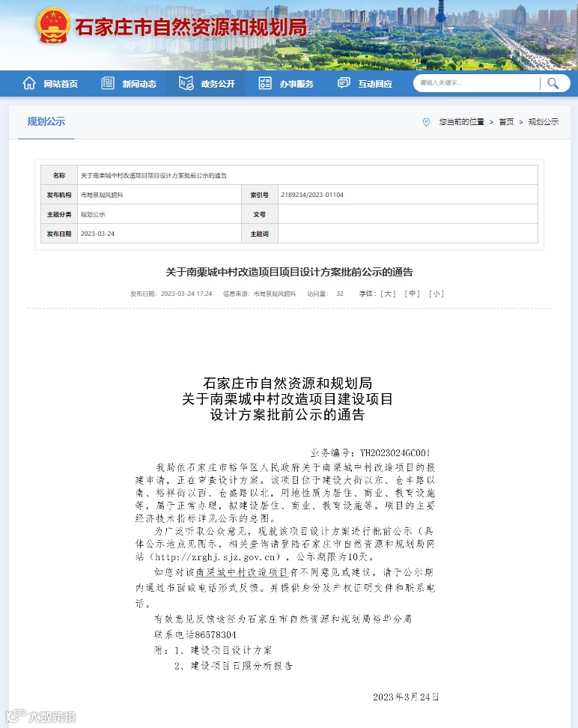The height and width of the screenshot is (728, 578).
Task: Click the table's 名称 title cell text
Action: pyautogui.click(x=153, y=175)
